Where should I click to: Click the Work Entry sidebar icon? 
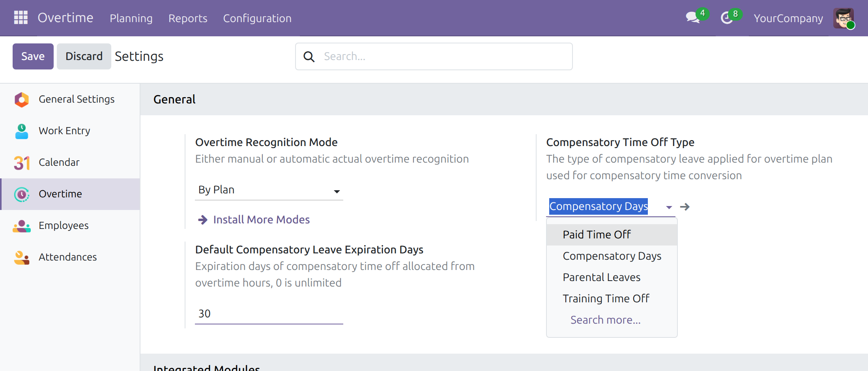tap(21, 131)
